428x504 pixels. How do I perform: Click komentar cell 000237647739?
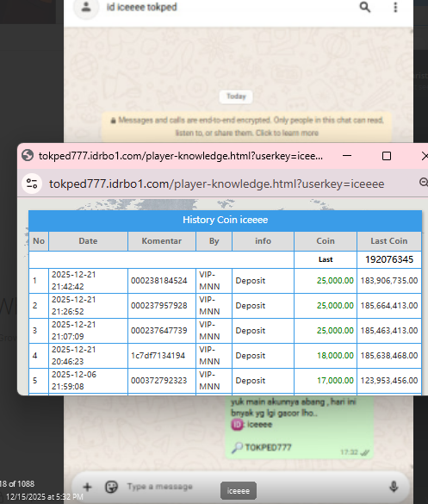[162, 331]
